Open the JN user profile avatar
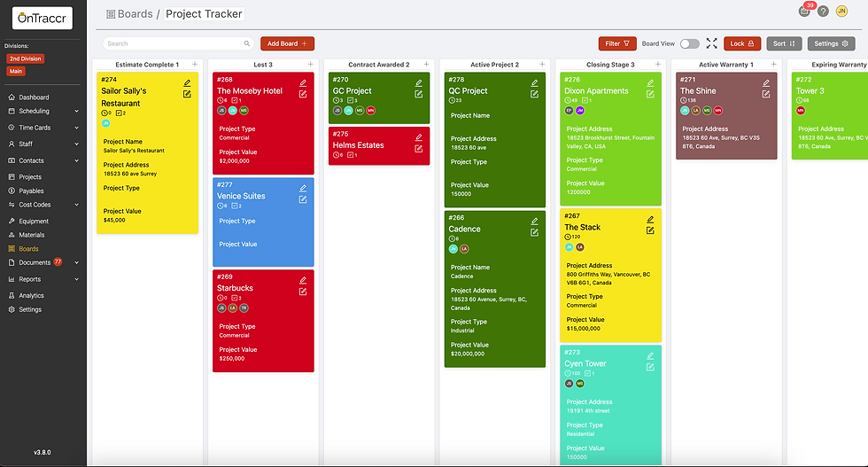The width and height of the screenshot is (868, 467). [841, 12]
